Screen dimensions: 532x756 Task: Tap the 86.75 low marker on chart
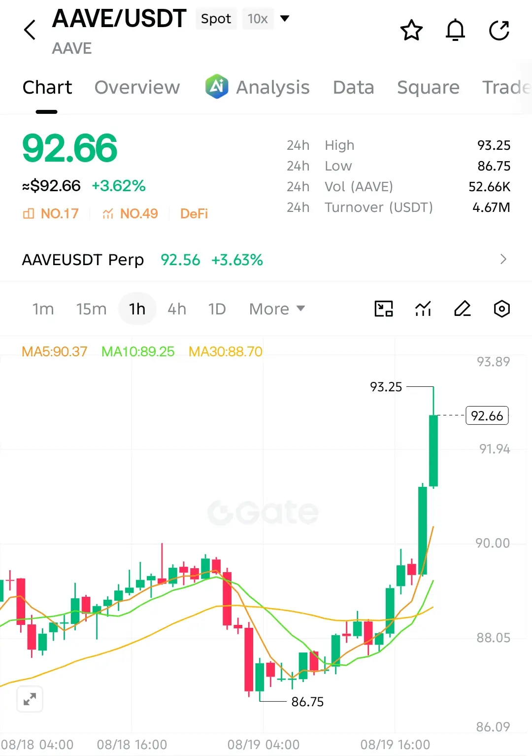click(x=307, y=701)
